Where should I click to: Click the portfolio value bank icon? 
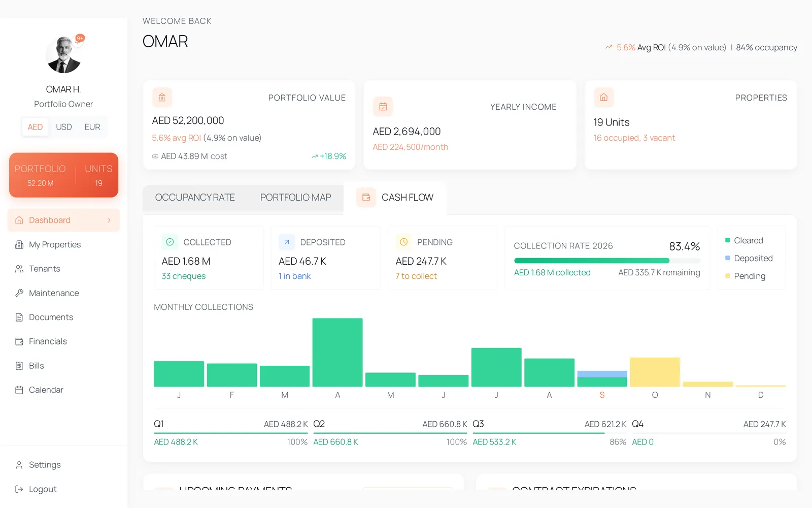(x=162, y=98)
